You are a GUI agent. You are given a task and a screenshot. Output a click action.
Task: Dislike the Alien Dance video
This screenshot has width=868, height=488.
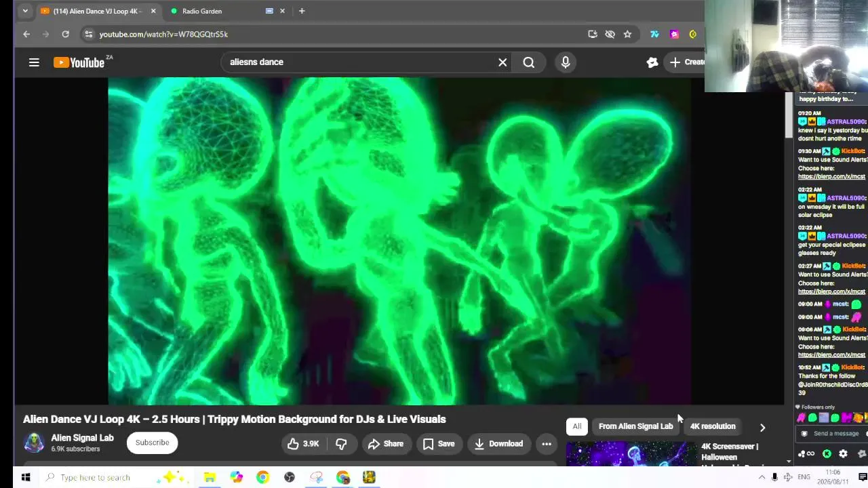[x=341, y=444]
